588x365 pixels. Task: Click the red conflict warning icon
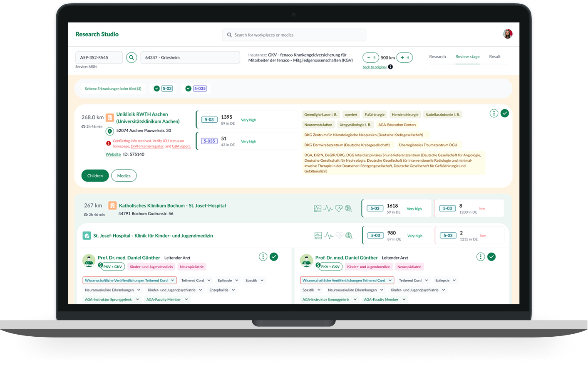click(108, 143)
